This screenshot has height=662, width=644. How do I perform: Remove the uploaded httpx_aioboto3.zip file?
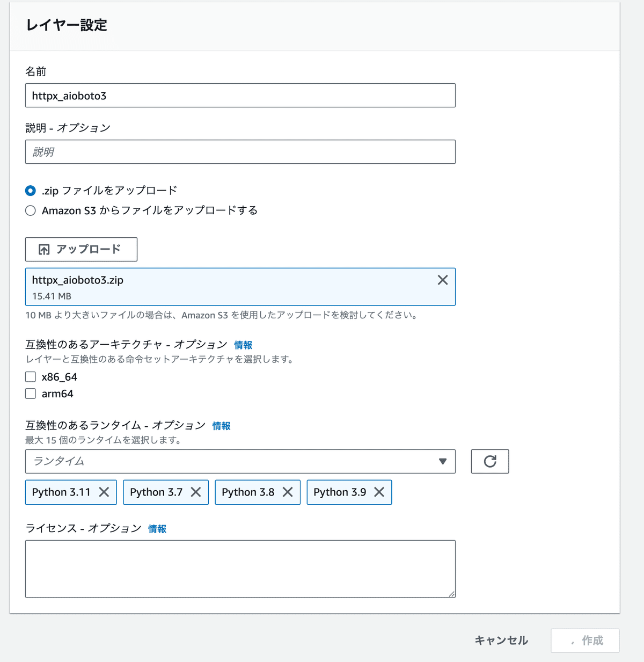443,280
